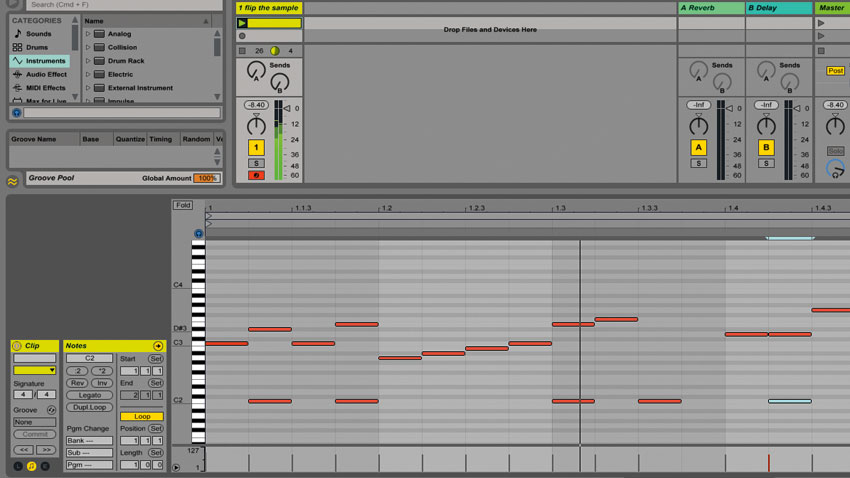
Task: Expand the Electric folder
Action: [x=88, y=74]
